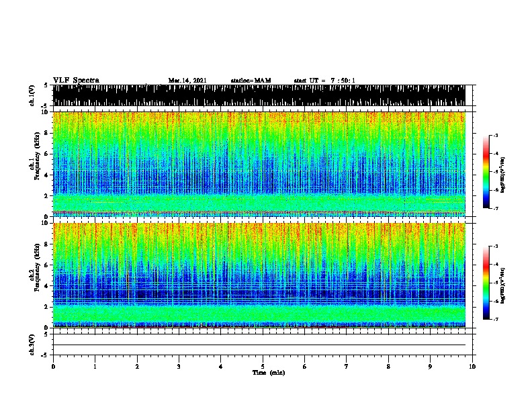Click ch.2 frequency axis tick "10"
532x411 pixels.
click(46, 224)
